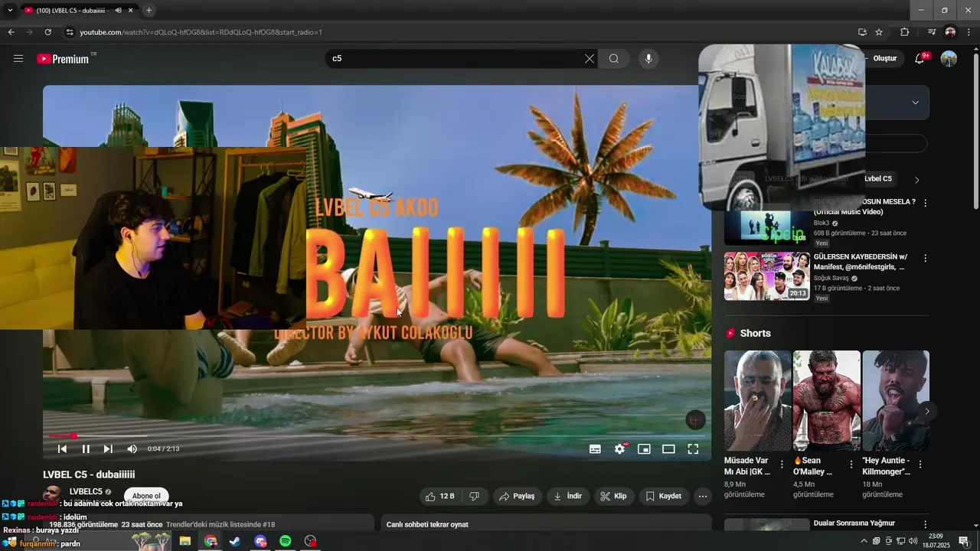Open the Müsade Var Mı Abi short

point(757,400)
